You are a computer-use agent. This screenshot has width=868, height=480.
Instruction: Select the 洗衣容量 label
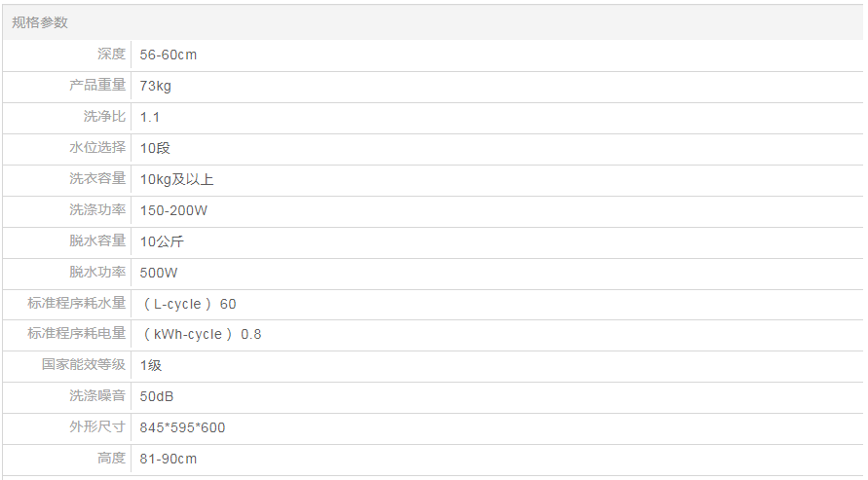[x=97, y=179]
